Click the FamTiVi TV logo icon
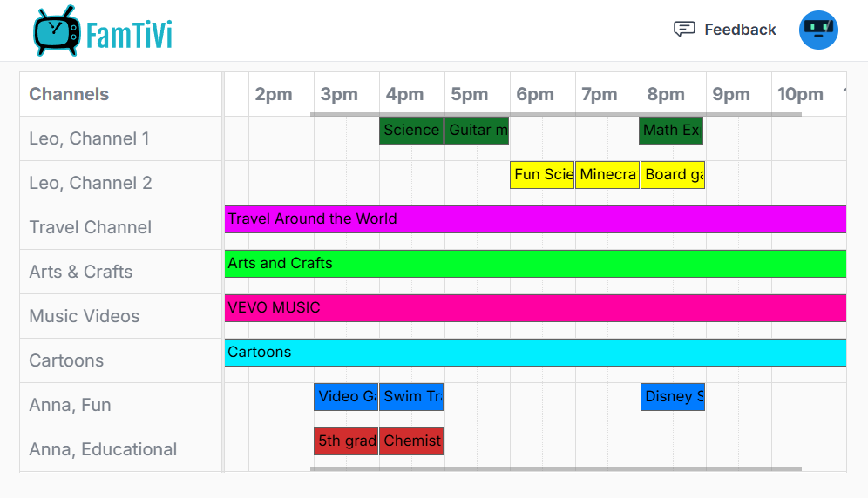This screenshot has height=498, width=868. point(57,31)
